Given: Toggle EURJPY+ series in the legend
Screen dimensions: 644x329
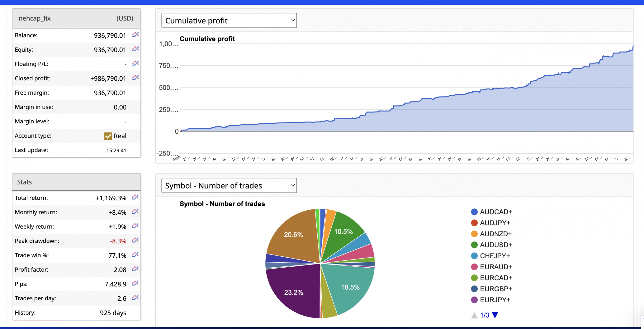Looking at the screenshot, I should (x=495, y=300).
